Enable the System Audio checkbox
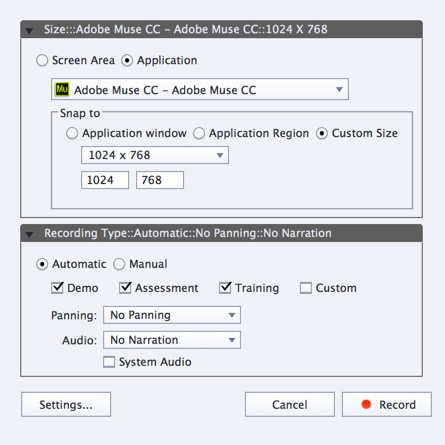The image size is (445, 445). click(109, 362)
